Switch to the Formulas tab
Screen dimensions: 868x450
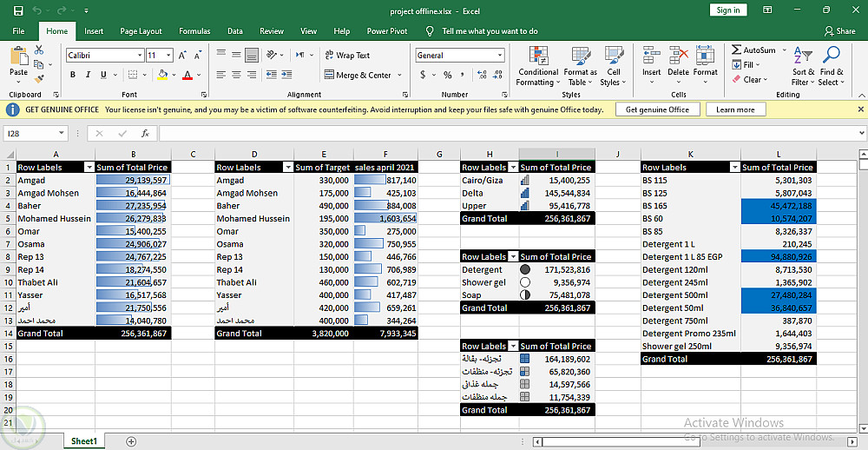coord(194,31)
